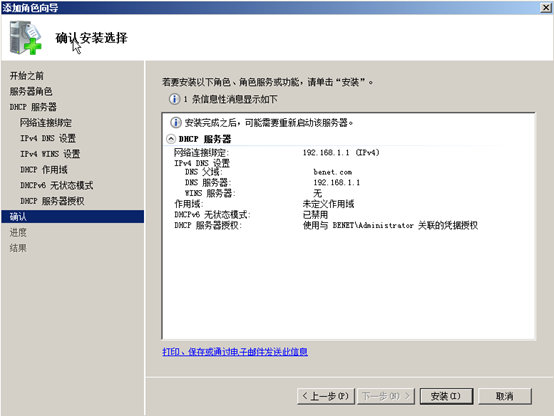554x416 pixels.
Task: Open DHCPv6 无状态模式 step in the sidebar
Action: point(57,185)
